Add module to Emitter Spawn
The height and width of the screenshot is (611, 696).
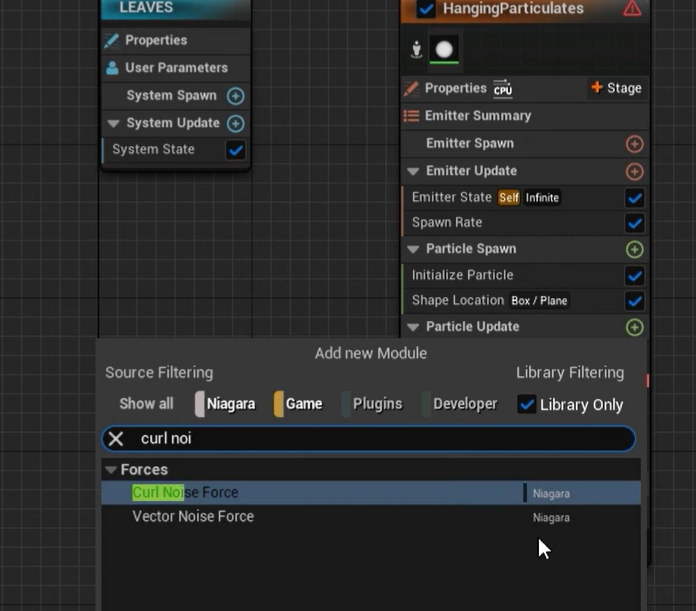pos(634,144)
